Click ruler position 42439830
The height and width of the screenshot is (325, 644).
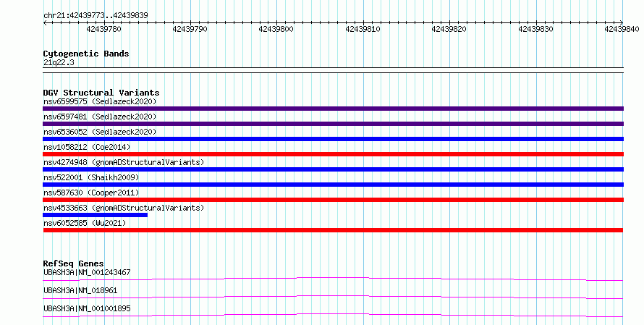[x=536, y=29]
